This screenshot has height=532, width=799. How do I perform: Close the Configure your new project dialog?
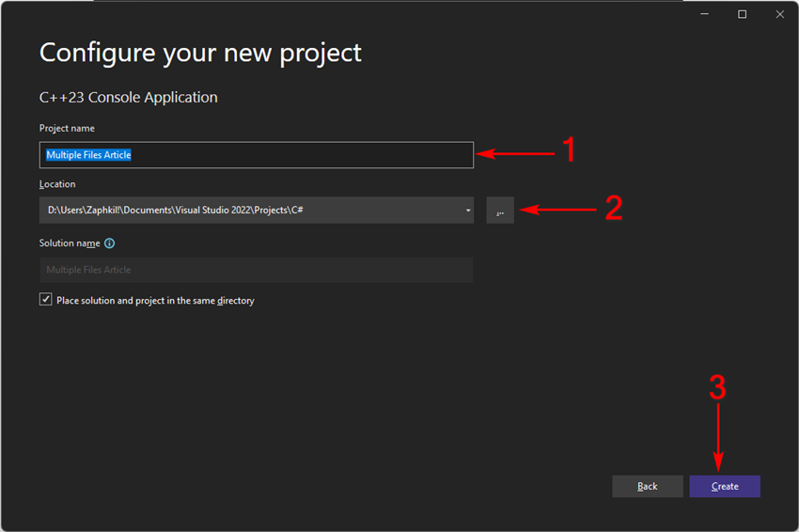pyautogui.click(x=779, y=14)
